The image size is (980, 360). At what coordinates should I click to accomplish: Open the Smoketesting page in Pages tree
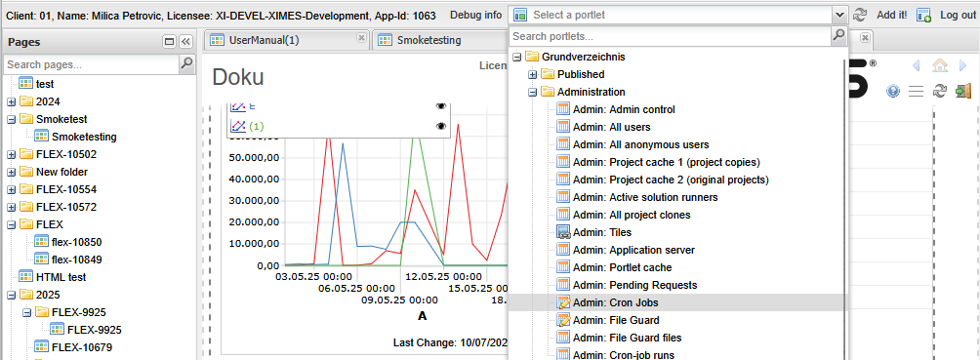(84, 137)
